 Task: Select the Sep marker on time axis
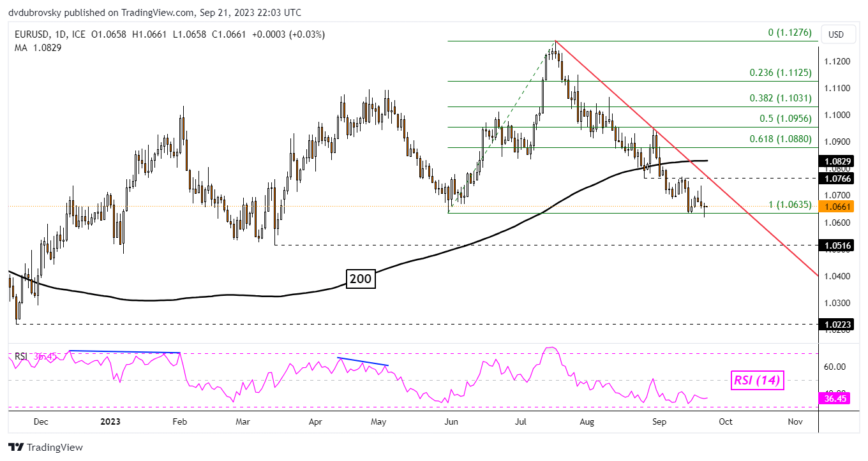[660, 421]
